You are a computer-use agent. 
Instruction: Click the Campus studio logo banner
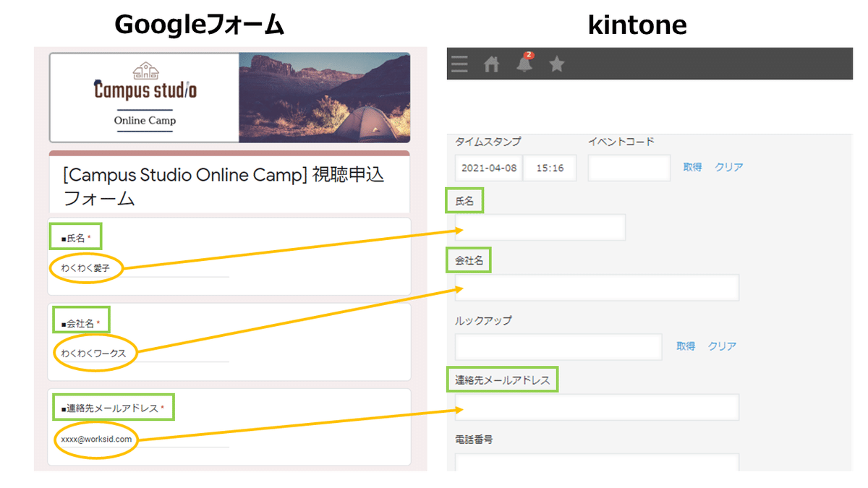point(145,98)
